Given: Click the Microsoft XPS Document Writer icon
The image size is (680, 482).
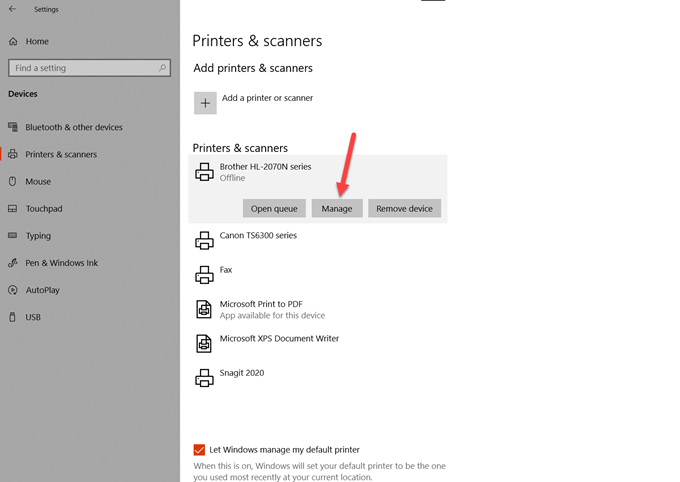Looking at the screenshot, I should [x=204, y=343].
